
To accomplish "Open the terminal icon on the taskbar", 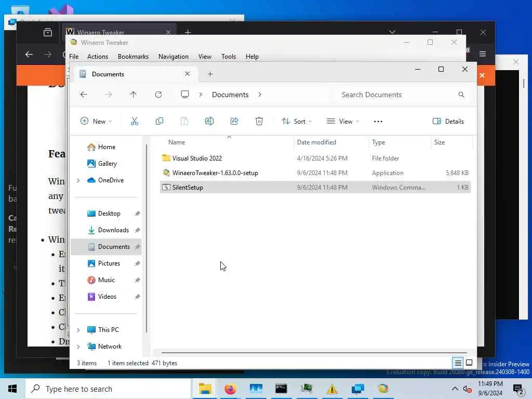I will [281, 389].
